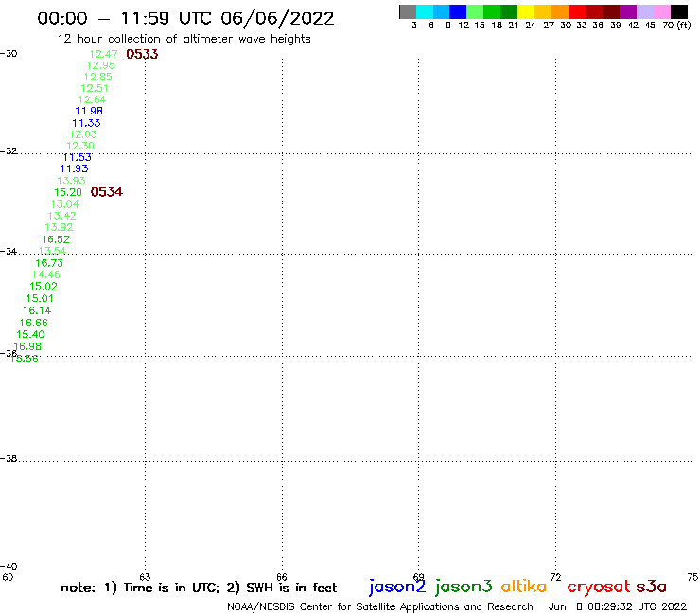Click the bright red legend swatch
Viewport: 700px width, 615px height.
577,11
